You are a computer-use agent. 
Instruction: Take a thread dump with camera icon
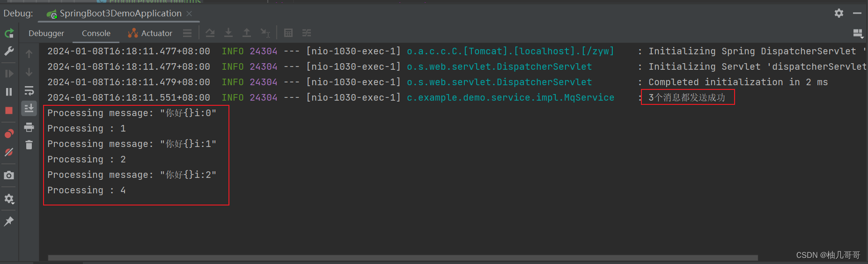click(9, 176)
